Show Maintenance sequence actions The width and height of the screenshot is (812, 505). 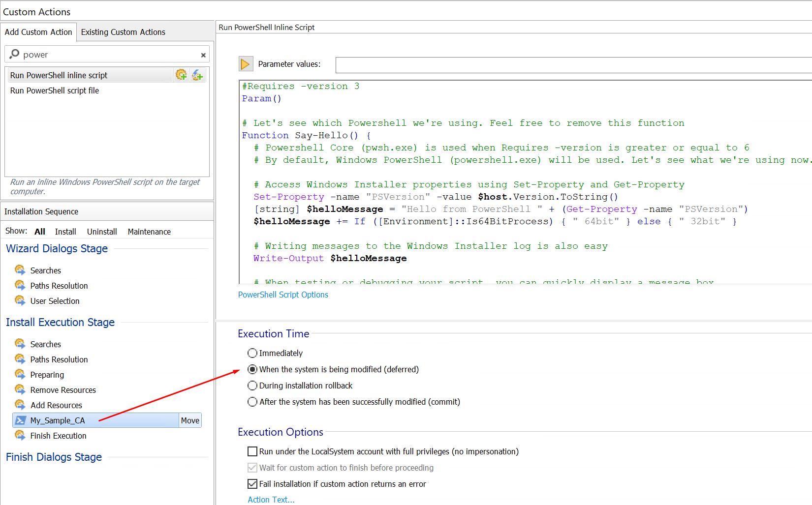click(x=149, y=232)
